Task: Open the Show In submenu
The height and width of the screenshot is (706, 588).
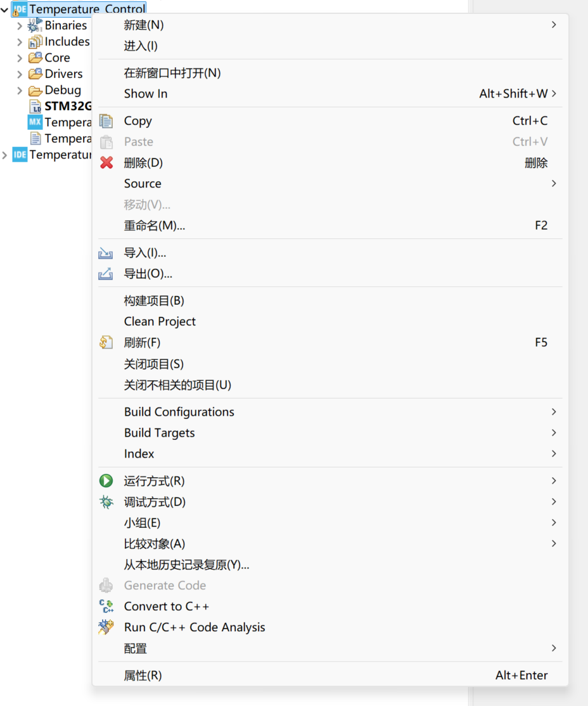Action: click(x=146, y=93)
